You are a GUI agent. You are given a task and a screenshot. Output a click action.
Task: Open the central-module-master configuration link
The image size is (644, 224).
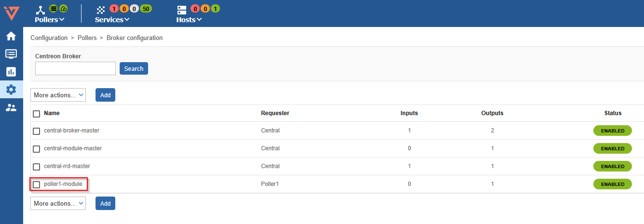tap(73, 148)
